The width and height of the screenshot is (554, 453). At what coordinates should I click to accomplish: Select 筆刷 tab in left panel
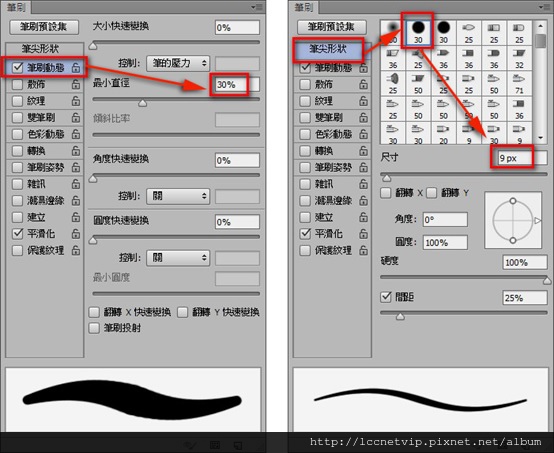click(x=16, y=7)
